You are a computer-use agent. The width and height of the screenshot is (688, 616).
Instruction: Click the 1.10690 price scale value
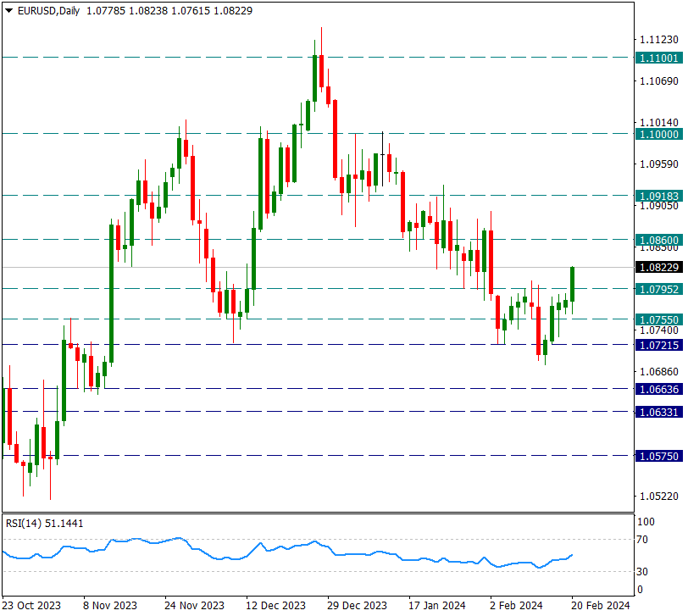pos(659,81)
